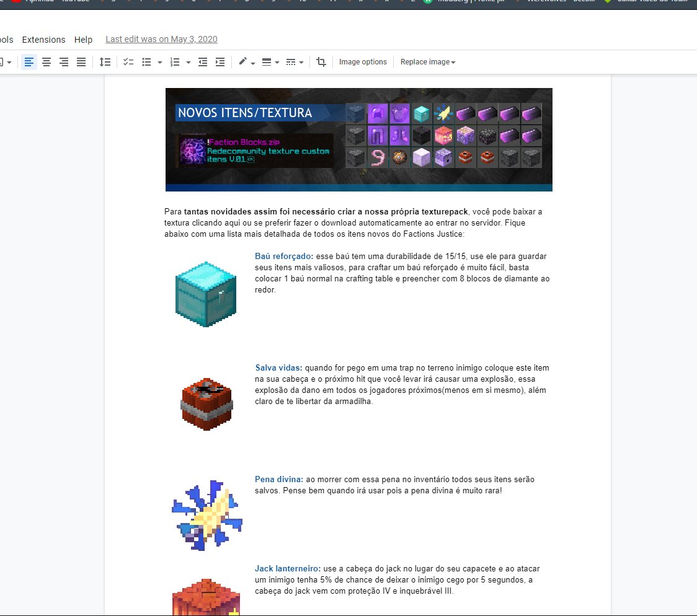Align text to the right
697x616 pixels.
click(64, 62)
